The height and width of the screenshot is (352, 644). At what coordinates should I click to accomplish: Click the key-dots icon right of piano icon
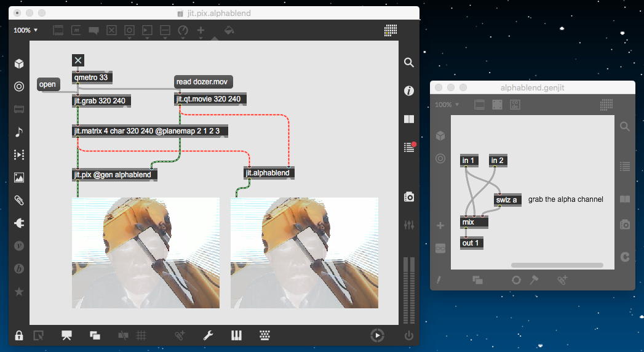tap(265, 335)
